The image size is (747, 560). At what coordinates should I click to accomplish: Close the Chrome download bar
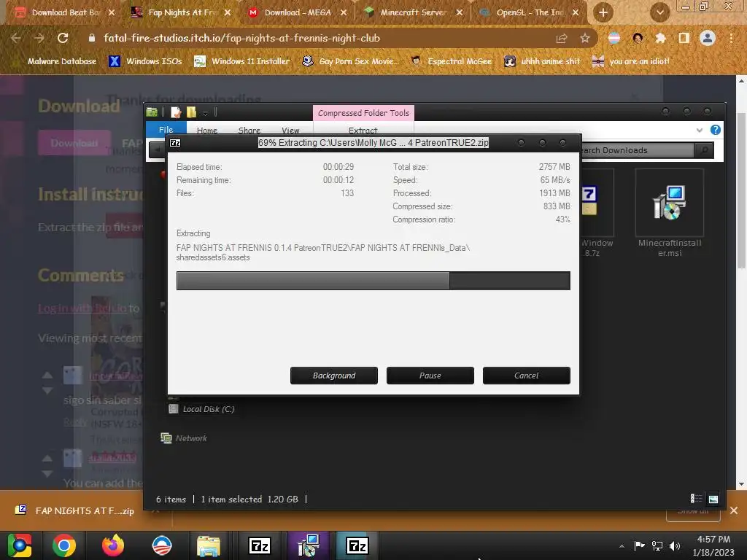point(734,510)
